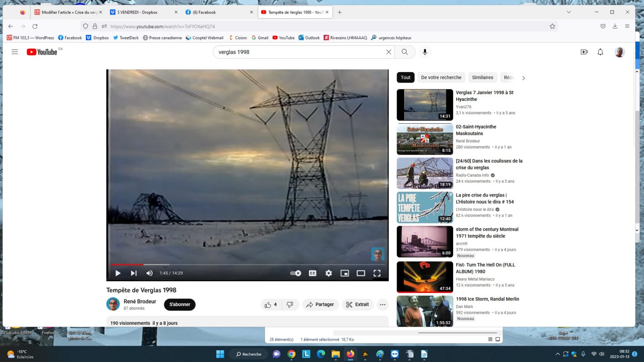Open video settings gear menu
644x362 pixels.
pyautogui.click(x=329, y=273)
